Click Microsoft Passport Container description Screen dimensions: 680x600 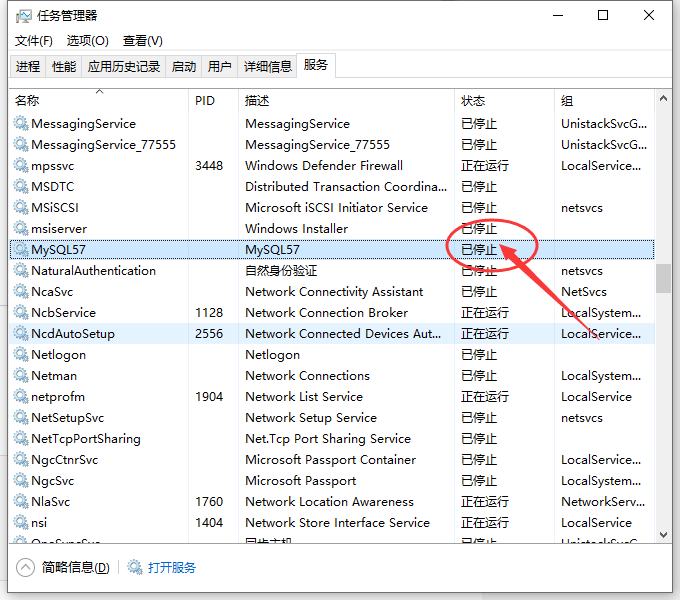[330, 460]
